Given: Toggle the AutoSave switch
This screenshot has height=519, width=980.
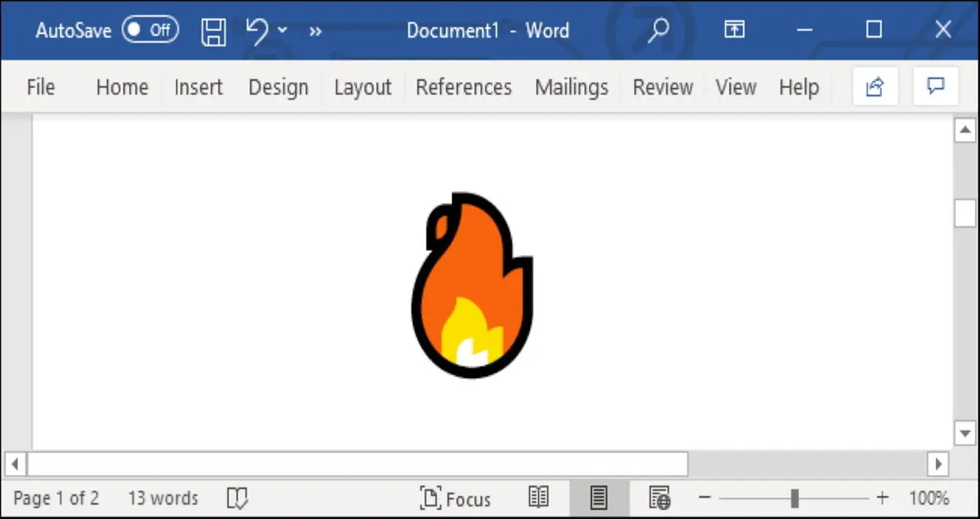Looking at the screenshot, I should tap(151, 31).
